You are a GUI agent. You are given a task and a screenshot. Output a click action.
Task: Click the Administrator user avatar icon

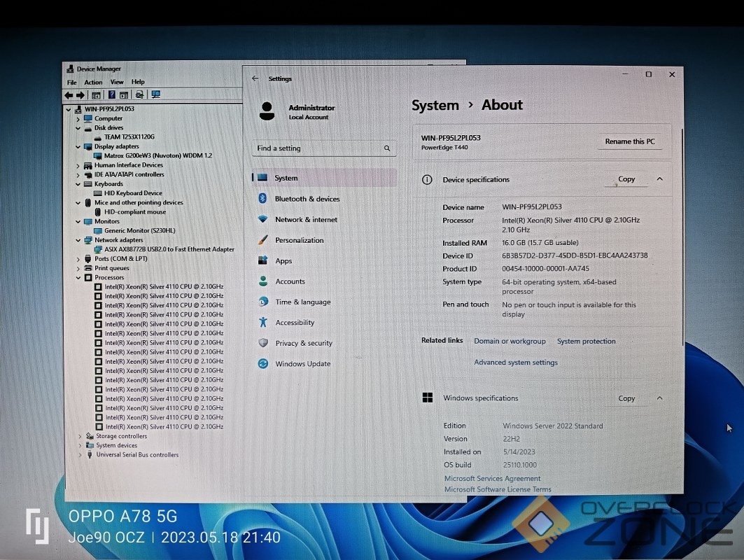coord(267,111)
